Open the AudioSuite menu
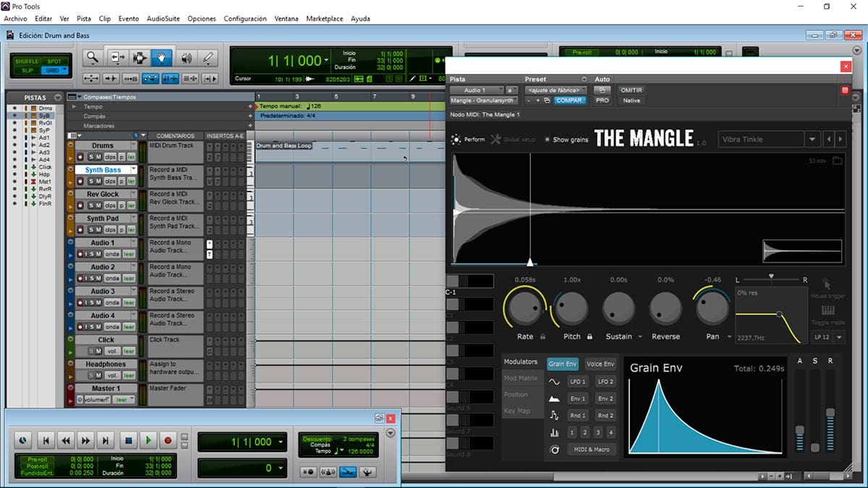Viewport: 868px width, 488px height. 163,18
